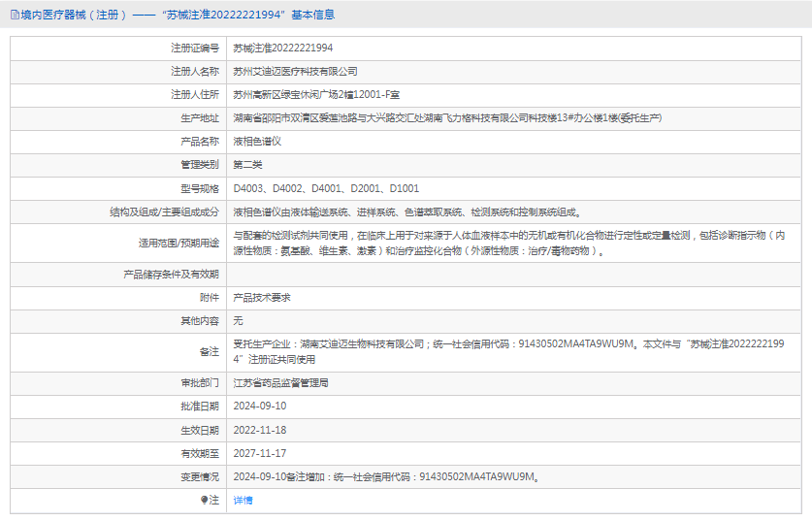The width and height of the screenshot is (812, 521).
Task: Click the remarks text 受托生产企业：湖南艾迪迈生物科技
Action: pos(508,351)
